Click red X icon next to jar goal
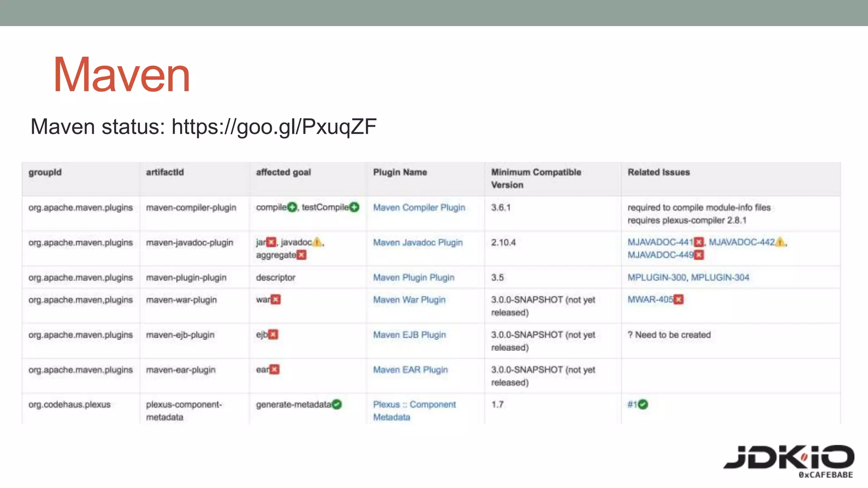The width and height of the screenshot is (868, 488). (x=271, y=242)
